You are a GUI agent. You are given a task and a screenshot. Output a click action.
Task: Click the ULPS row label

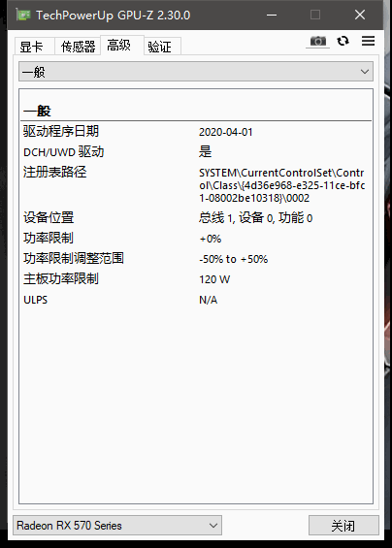(35, 300)
